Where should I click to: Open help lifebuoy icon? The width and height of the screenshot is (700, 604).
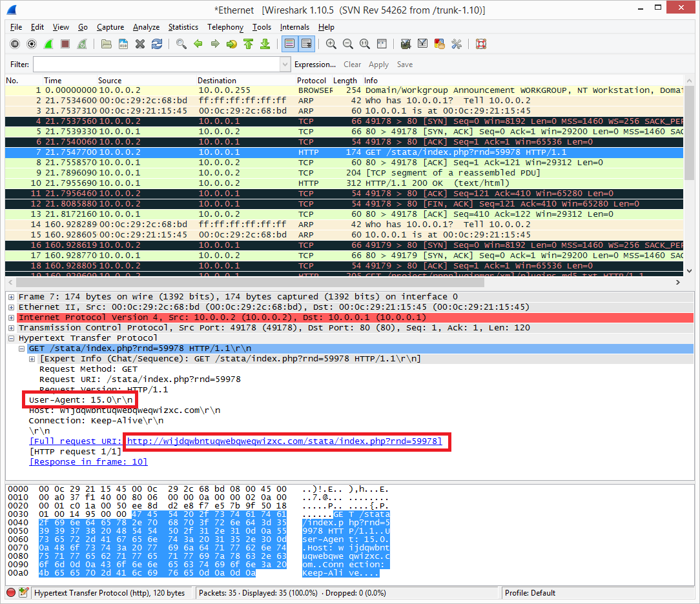(481, 44)
